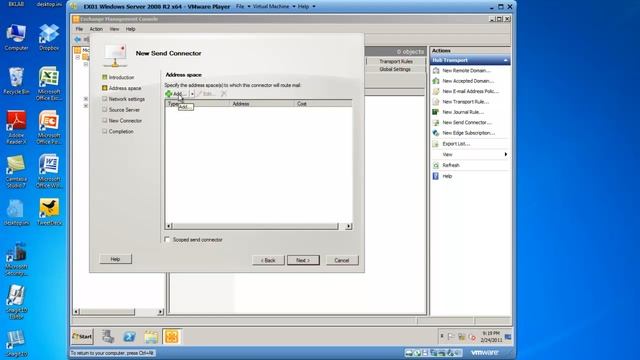
Task: Open Dropbox desktop icon
Action: 49,38
